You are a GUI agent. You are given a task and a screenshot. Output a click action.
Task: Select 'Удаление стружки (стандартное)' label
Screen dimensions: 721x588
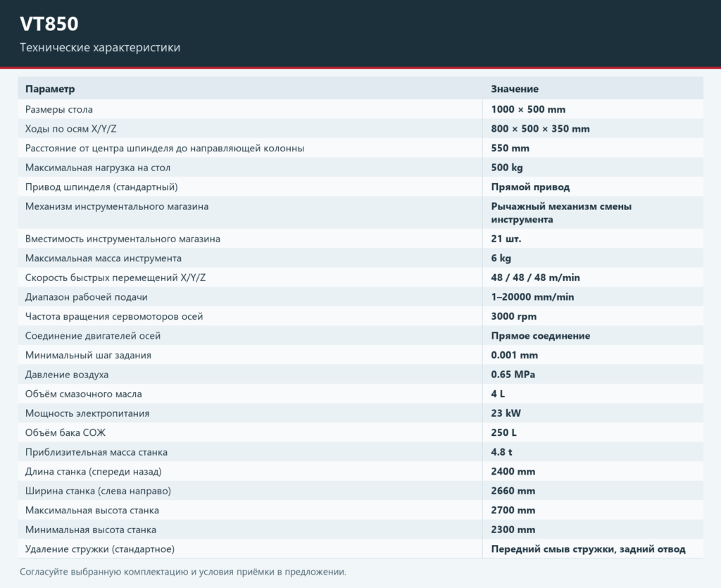(100, 549)
